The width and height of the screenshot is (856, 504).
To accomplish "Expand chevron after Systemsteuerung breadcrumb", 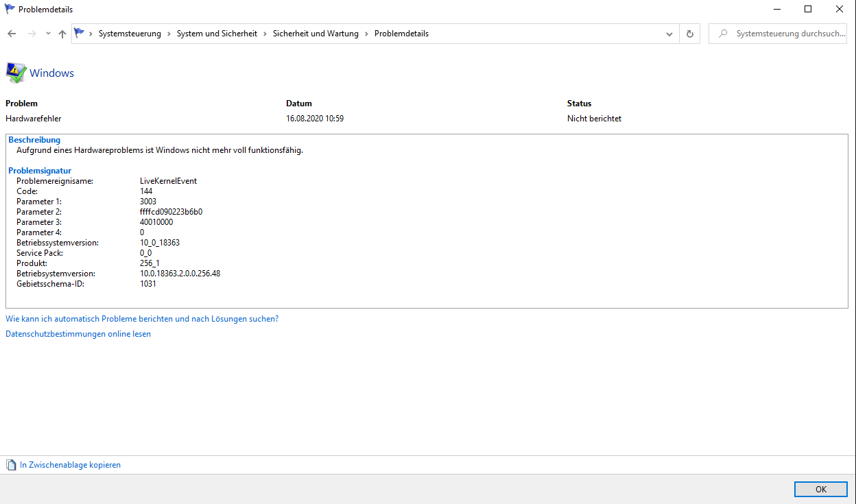I will click(169, 34).
